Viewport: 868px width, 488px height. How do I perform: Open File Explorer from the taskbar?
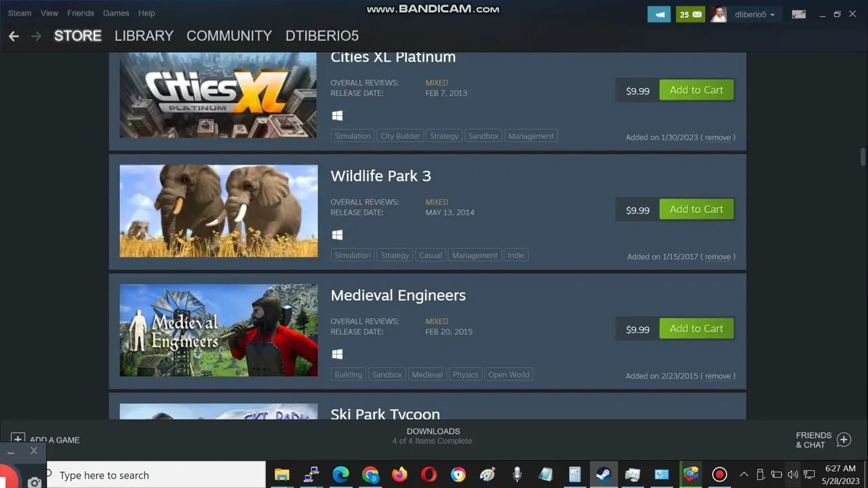pyautogui.click(x=281, y=474)
